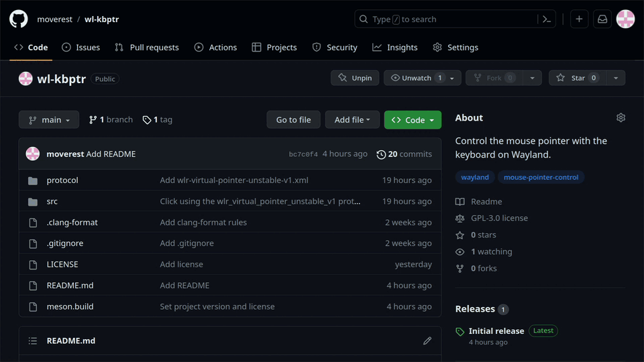Image resolution: width=644 pixels, height=362 pixels.
Task: Expand the Add file dropdown
Action: coord(352,120)
